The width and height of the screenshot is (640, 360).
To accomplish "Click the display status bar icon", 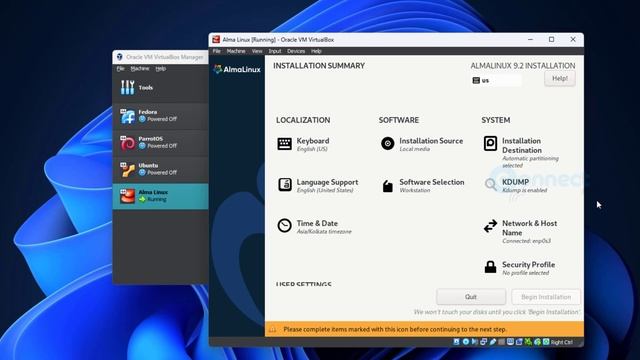I will point(510,342).
